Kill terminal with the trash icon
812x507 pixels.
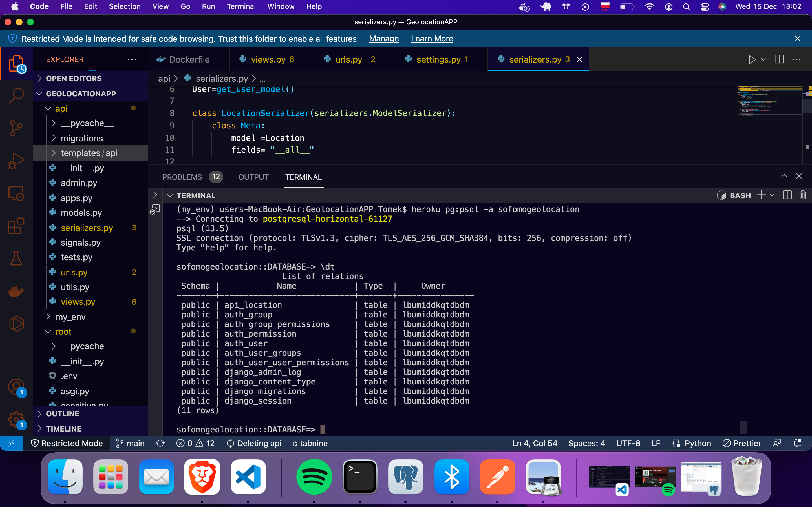point(803,195)
